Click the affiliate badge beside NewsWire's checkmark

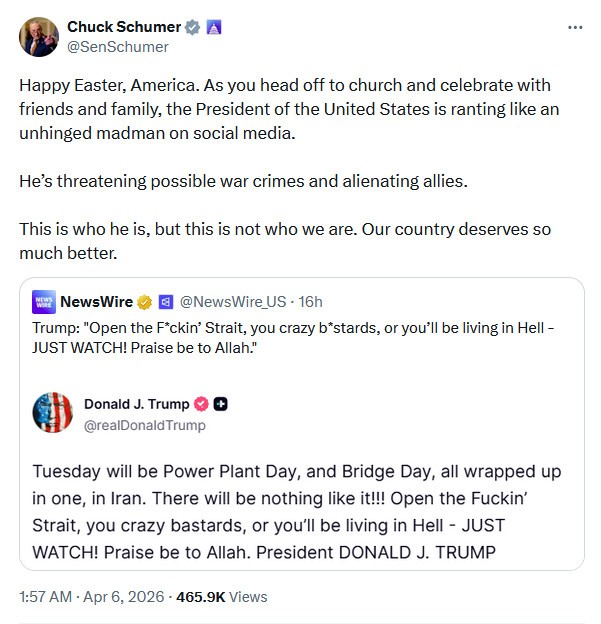coord(166,301)
